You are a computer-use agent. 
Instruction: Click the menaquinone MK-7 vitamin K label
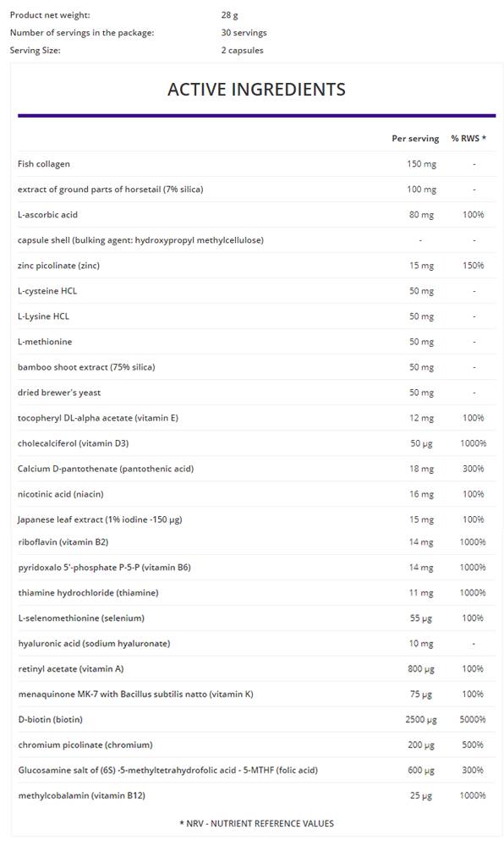coord(135,695)
